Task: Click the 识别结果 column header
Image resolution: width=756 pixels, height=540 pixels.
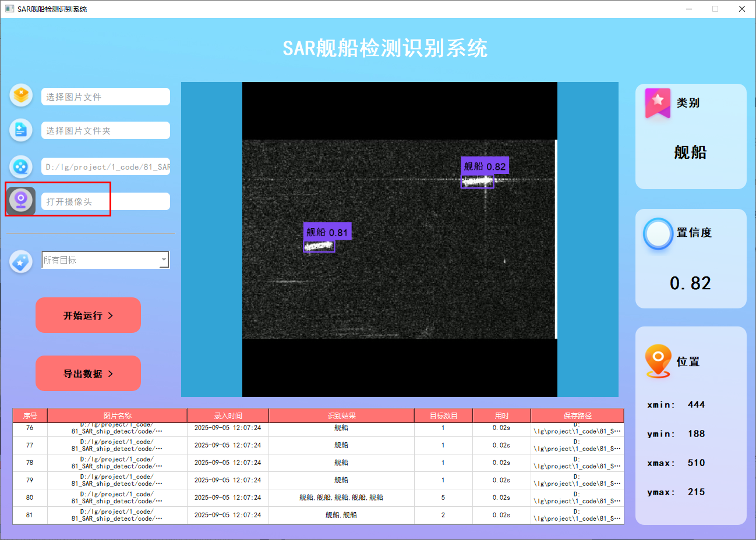Action: coord(341,415)
